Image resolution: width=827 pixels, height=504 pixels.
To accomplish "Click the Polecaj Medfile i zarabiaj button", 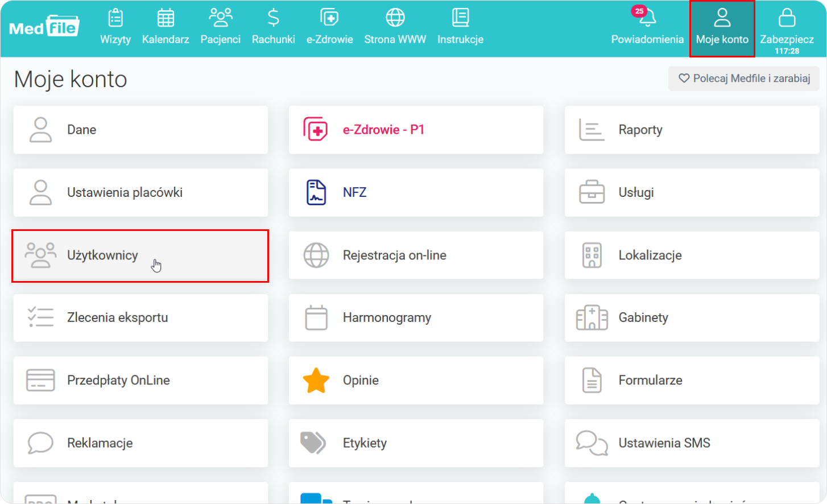I will pyautogui.click(x=744, y=79).
